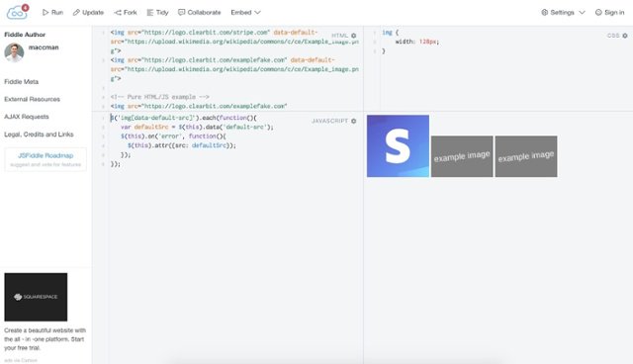This screenshot has height=364, width=633.
Task: Expand the Settings dropdown menu
Action: 563,13
